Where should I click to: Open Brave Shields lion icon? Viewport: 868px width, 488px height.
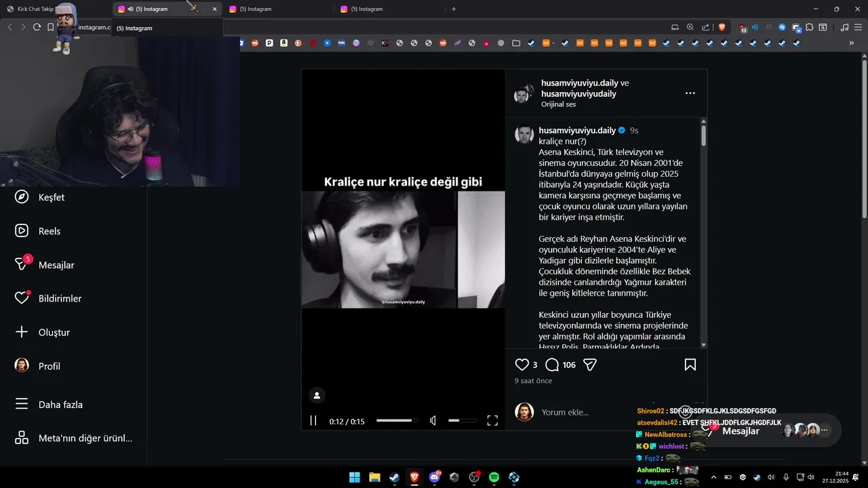click(x=722, y=27)
